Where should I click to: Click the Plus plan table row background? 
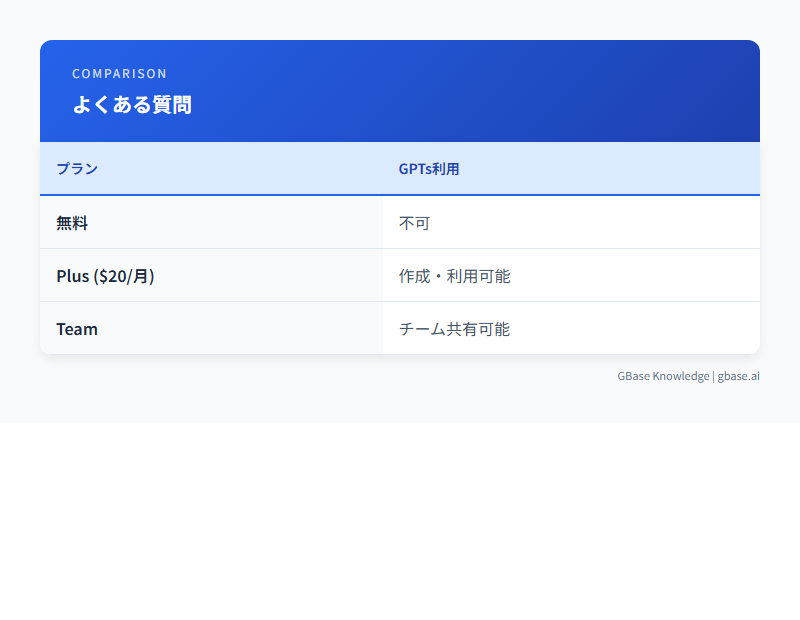click(250, 276)
